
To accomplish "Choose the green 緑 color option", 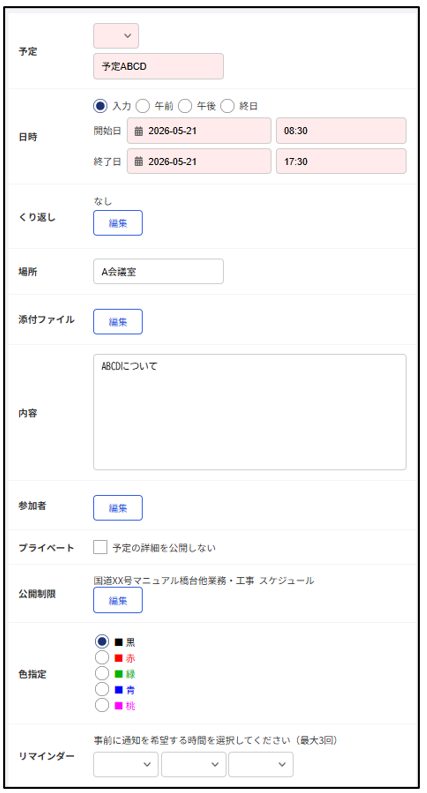I will click(x=102, y=673).
